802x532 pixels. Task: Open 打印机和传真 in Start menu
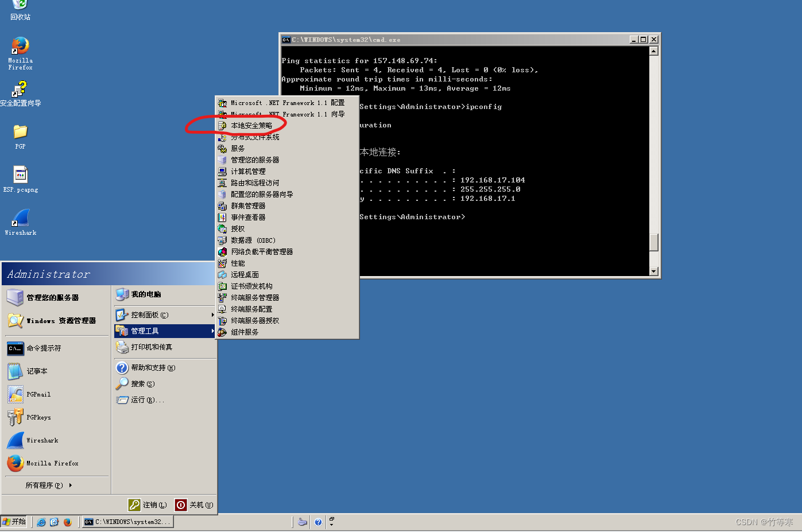pyautogui.click(x=165, y=347)
